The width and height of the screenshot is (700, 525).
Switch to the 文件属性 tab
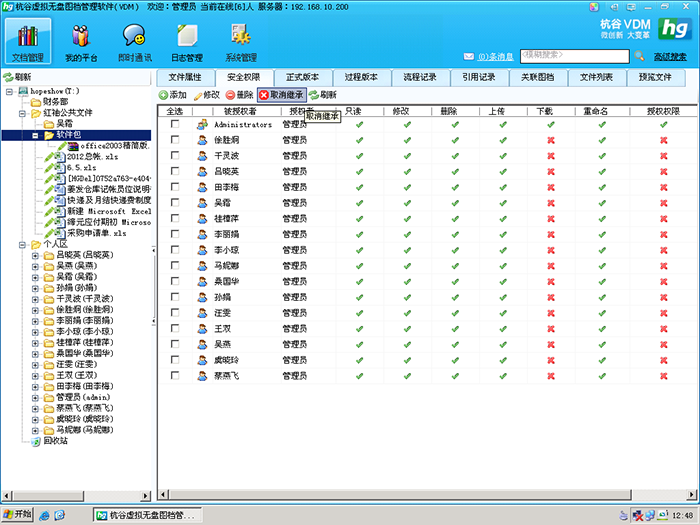185,77
